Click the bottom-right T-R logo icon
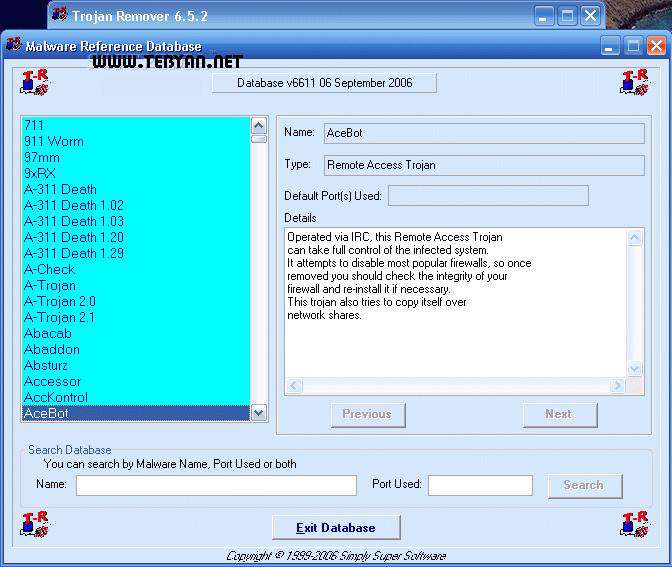 point(635,524)
